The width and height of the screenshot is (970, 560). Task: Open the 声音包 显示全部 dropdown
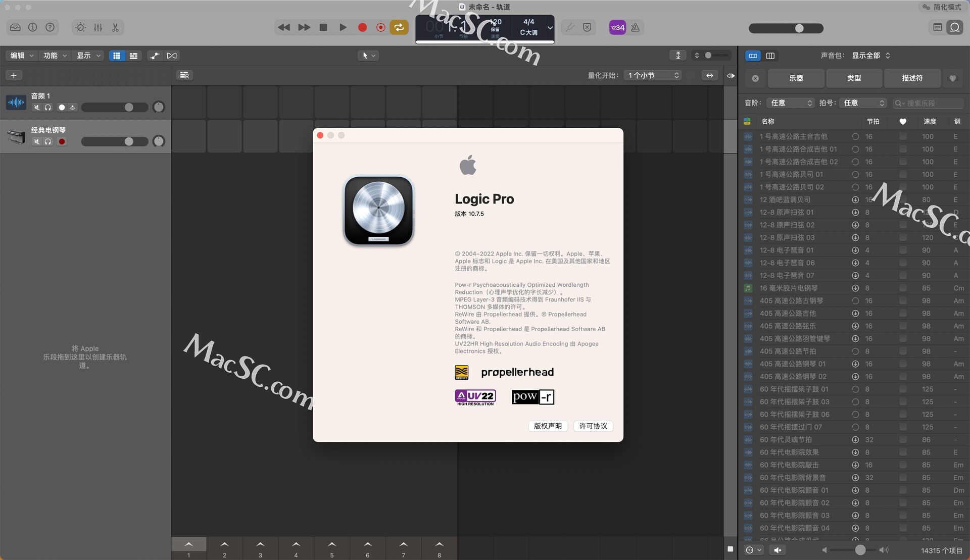point(871,56)
